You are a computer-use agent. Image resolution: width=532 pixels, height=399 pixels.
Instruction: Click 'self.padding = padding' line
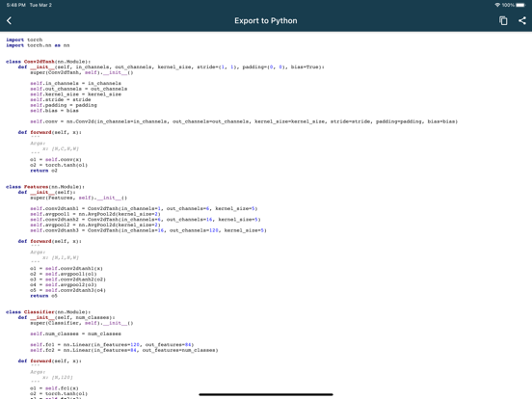pos(63,105)
